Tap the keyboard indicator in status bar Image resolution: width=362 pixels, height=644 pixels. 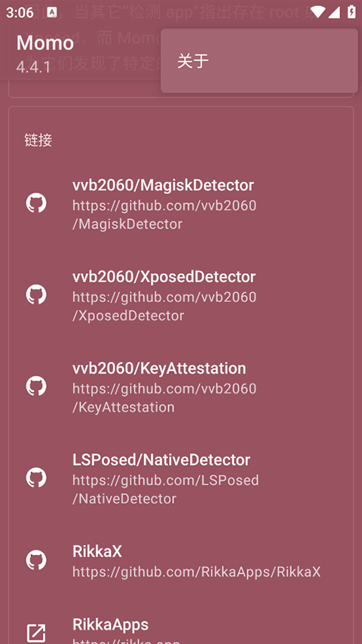pos(52,12)
